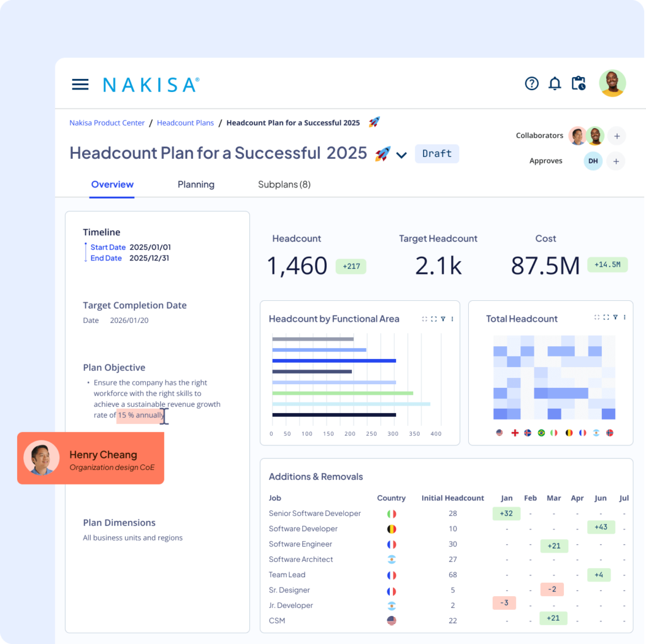Switch to the Planning tab
The width and height of the screenshot is (646, 644).
(x=196, y=184)
